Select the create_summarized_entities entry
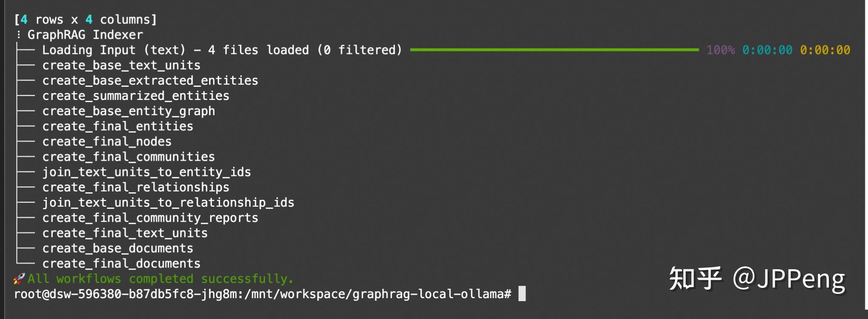Viewport: 868px width, 319px height. [136, 96]
